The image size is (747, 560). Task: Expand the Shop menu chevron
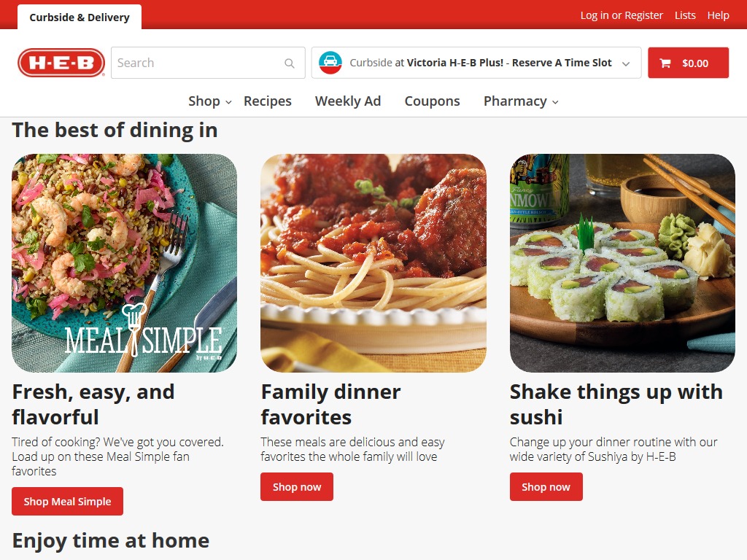228,102
